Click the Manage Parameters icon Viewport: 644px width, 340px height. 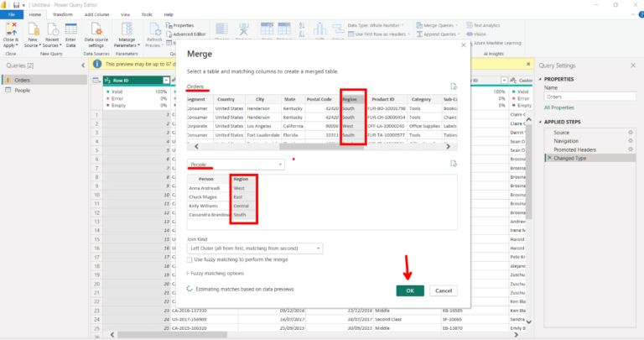pyautogui.click(x=127, y=29)
